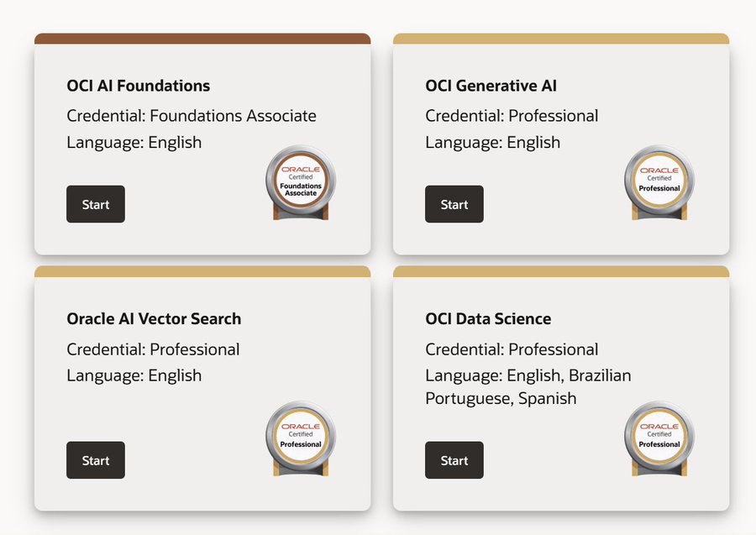Start the OCI Generative AI course
The width and height of the screenshot is (756, 535).
(x=454, y=204)
